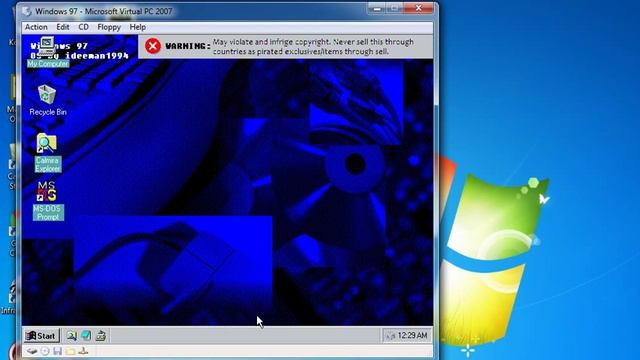Open the Help menu
This screenshot has width=640, height=360.
coord(138,27)
